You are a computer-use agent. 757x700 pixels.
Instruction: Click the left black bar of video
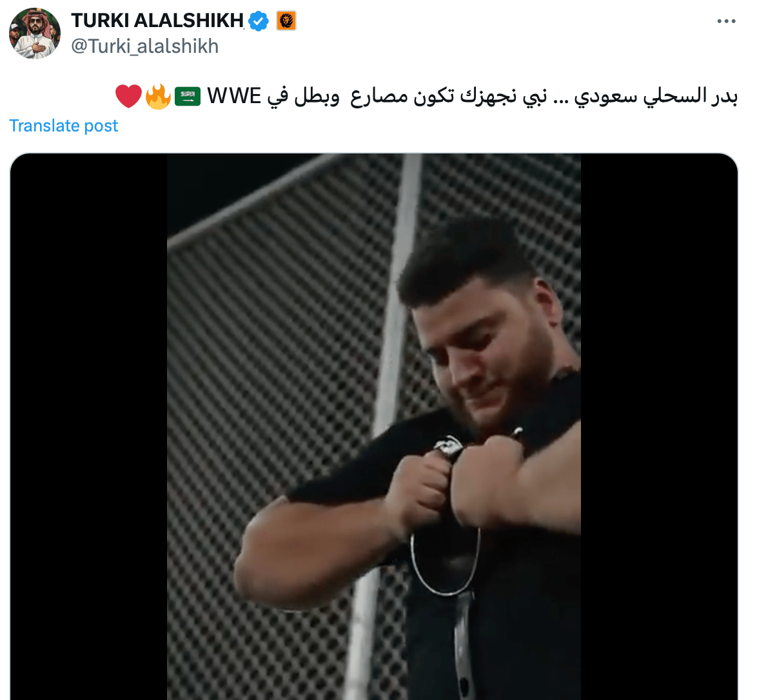click(88, 427)
